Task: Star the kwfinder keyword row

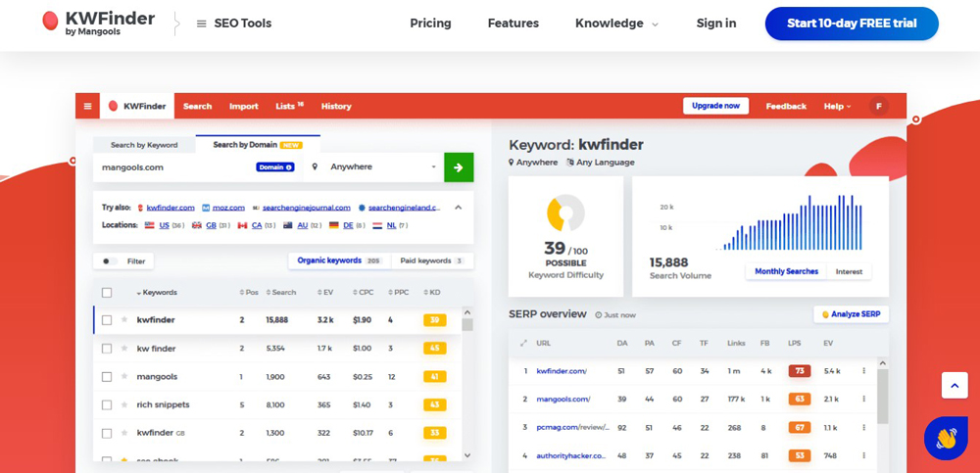Action: click(x=124, y=320)
